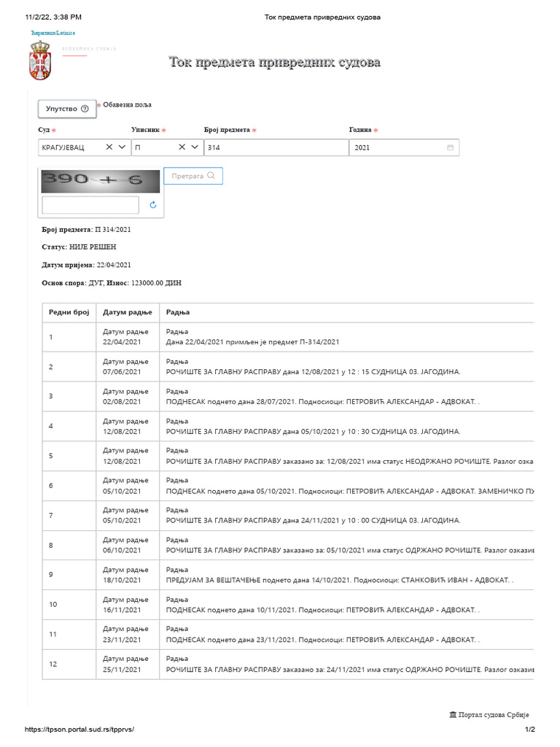This screenshot has height=747, width=560.
Task: Select row 10 date 16/11/2021
Action: click(x=122, y=610)
